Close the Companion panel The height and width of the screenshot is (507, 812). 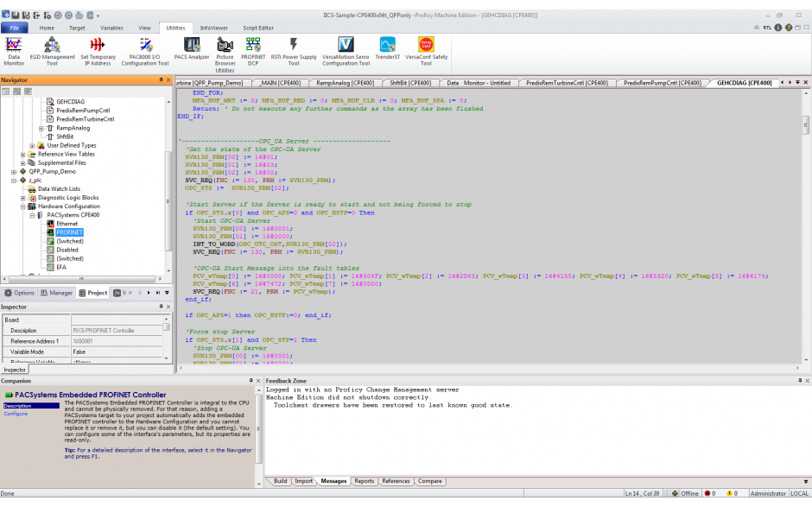click(x=258, y=381)
